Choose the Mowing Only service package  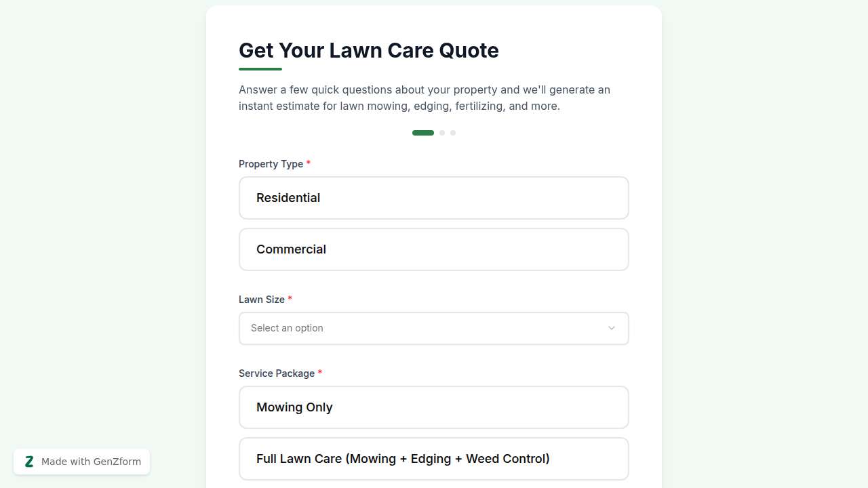(x=434, y=407)
